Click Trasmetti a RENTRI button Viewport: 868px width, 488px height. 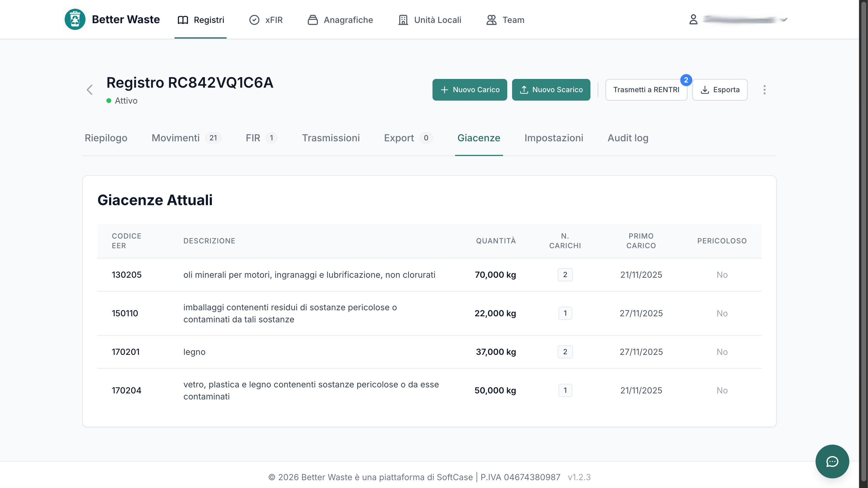tap(646, 89)
